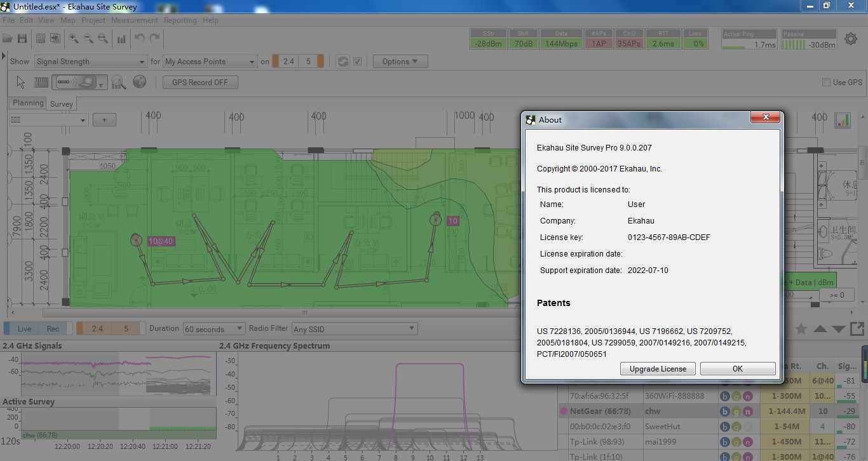Screen dimensions: 868x461
Task: Enable the Use GPS checkbox
Action: (826, 82)
